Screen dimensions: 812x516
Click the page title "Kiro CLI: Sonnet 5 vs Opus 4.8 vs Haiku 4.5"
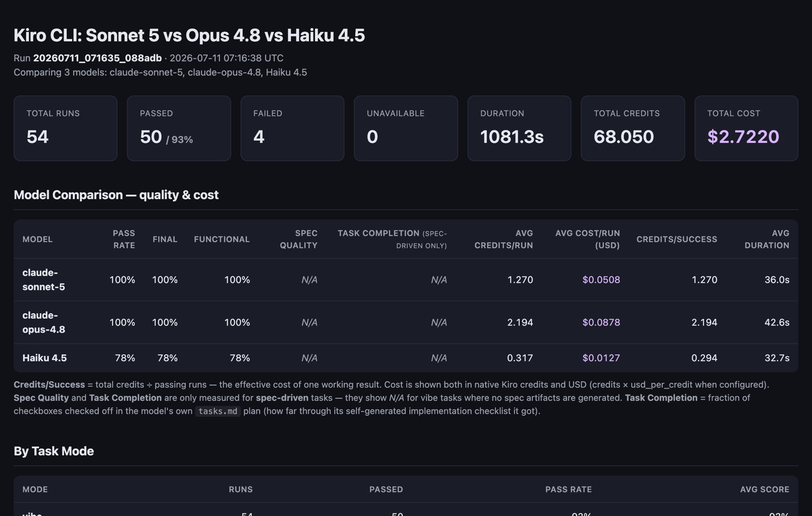click(189, 35)
